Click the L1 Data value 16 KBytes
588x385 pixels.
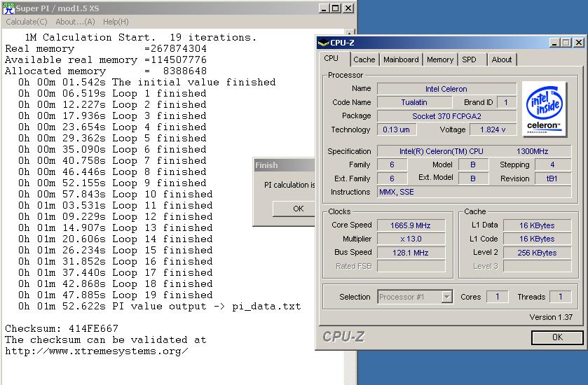537,225
